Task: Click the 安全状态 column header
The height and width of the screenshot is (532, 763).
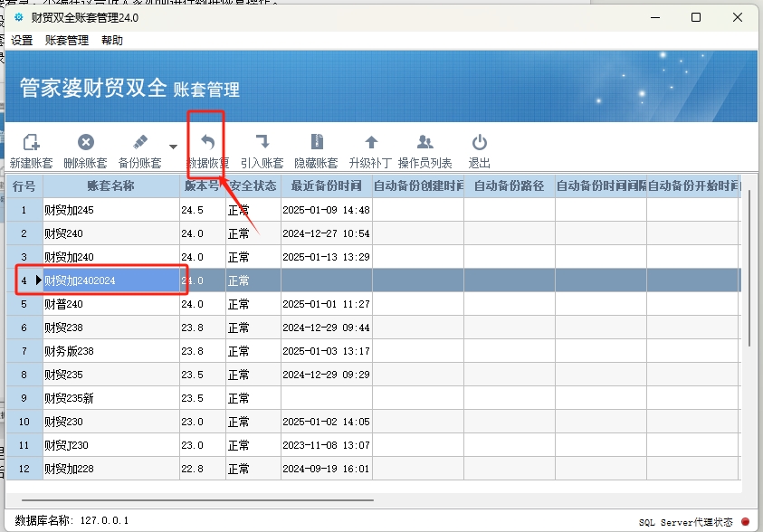Action: 253,185
